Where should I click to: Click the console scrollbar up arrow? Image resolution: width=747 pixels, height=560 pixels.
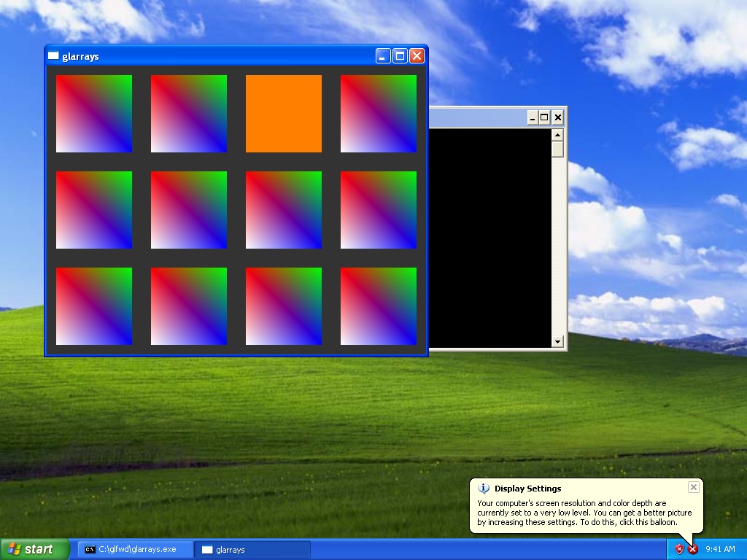click(557, 135)
